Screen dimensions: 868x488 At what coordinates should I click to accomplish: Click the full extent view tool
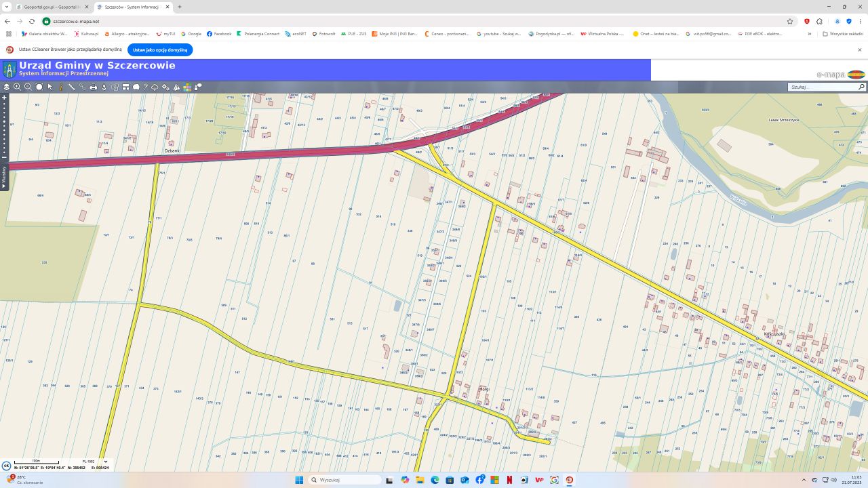(39, 87)
